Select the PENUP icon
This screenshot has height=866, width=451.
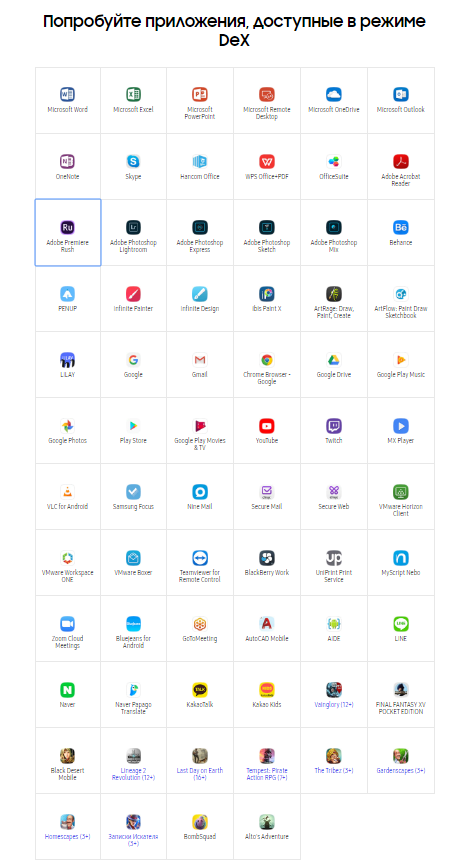(67, 294)
